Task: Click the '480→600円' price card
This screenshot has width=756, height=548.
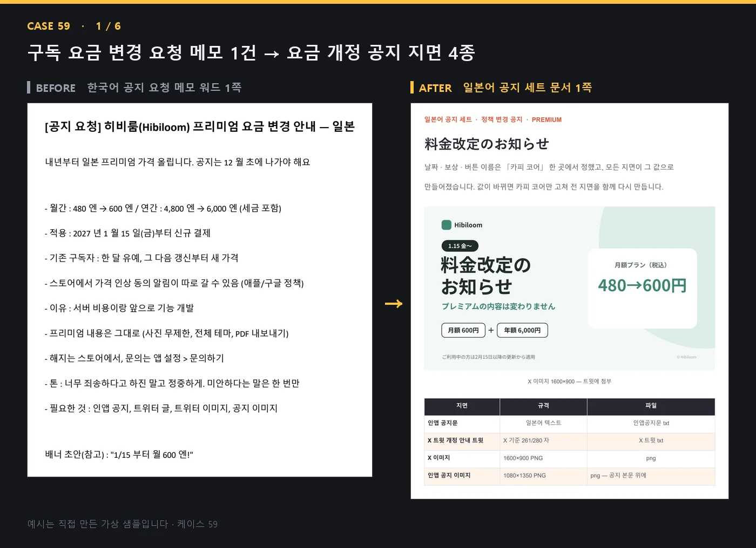Action: click(x=642, y=288)
